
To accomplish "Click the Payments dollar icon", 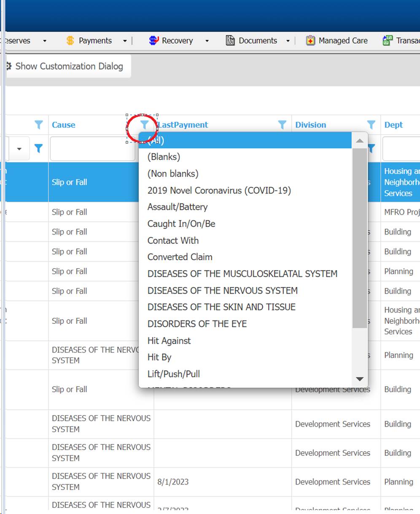I will pos(70,40).
